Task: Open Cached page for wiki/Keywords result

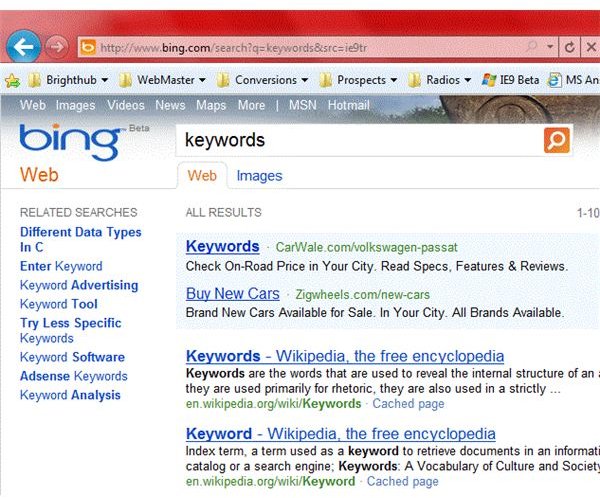Action: 408,404
